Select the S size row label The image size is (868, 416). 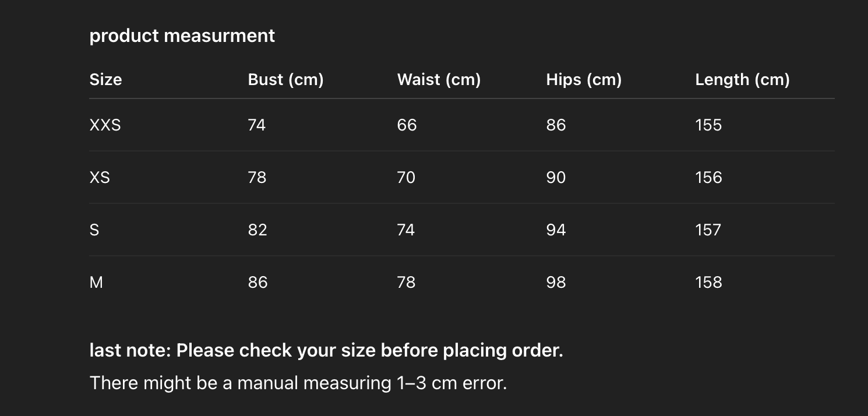[94, 230]
